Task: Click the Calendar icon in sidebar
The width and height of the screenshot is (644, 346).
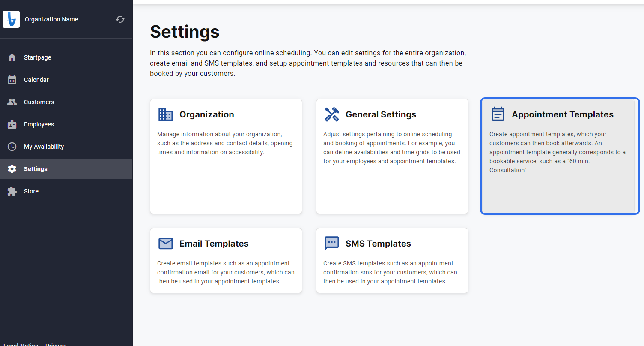Action: 12,80
